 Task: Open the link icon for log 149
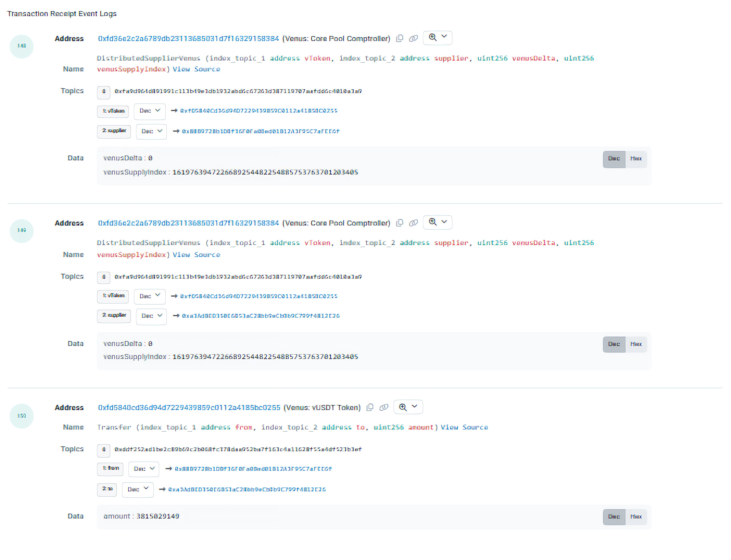pyautogui.click(x=413, y=223)
